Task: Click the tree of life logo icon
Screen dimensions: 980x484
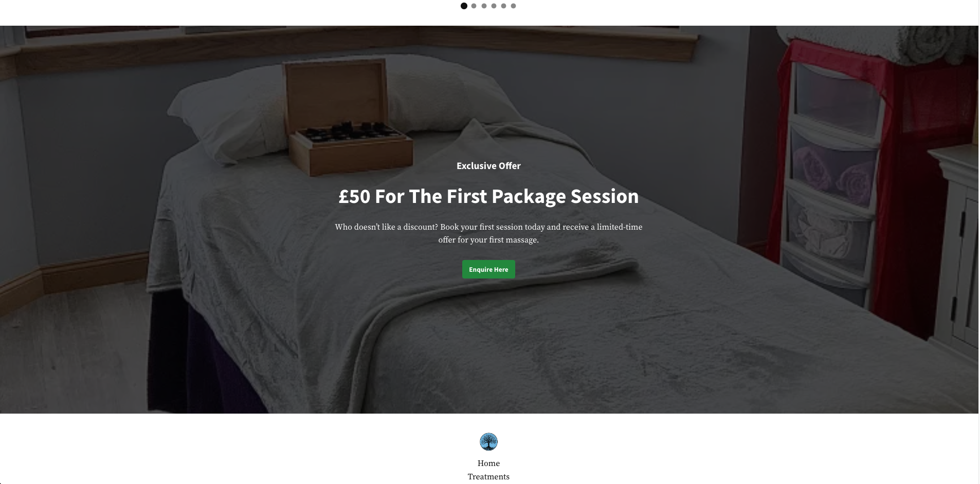Action: (x=488, y=442)
